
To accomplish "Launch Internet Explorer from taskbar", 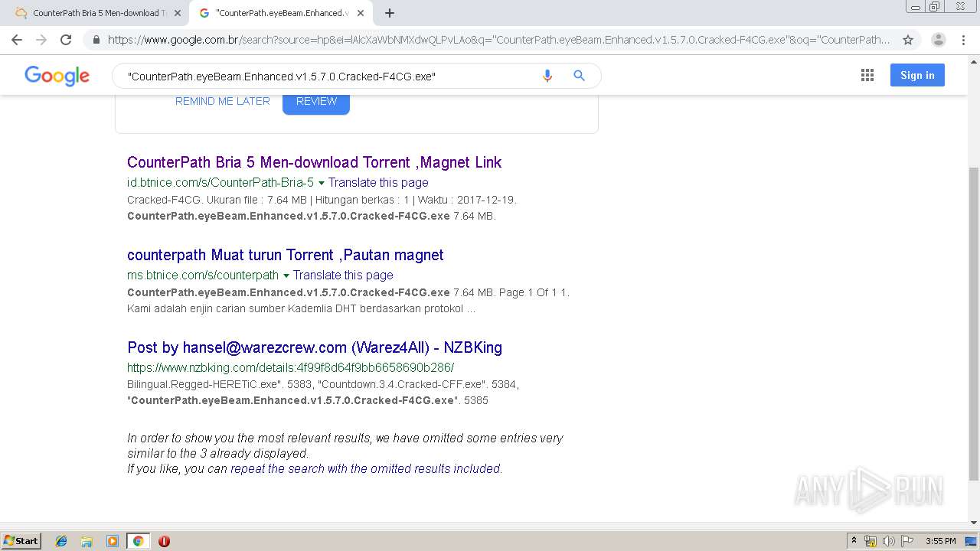I will pyautogui.click(x=61, y=541).
